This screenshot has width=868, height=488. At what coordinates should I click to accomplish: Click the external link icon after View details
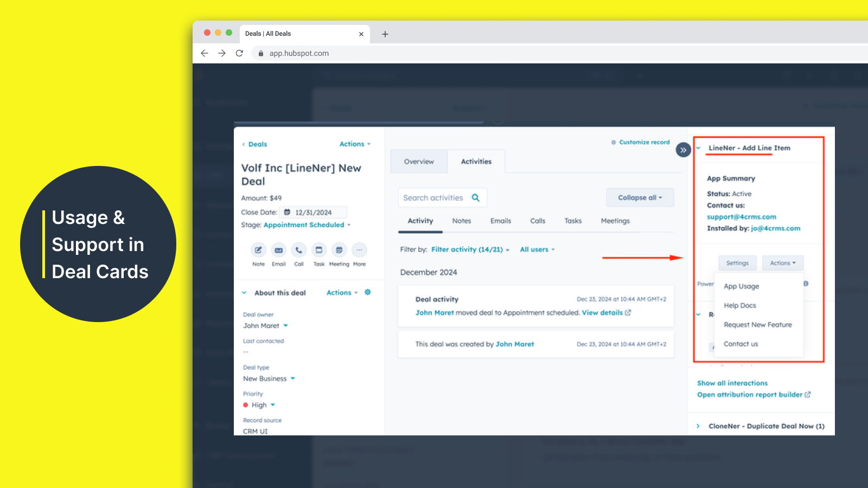(628, 313)
